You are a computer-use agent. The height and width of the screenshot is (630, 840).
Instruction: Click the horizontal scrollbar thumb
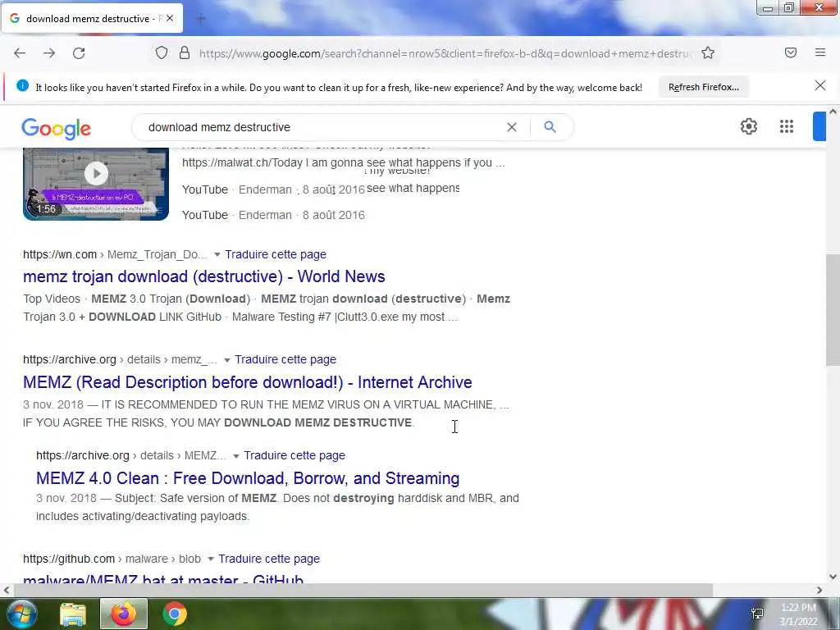(363, 590)
